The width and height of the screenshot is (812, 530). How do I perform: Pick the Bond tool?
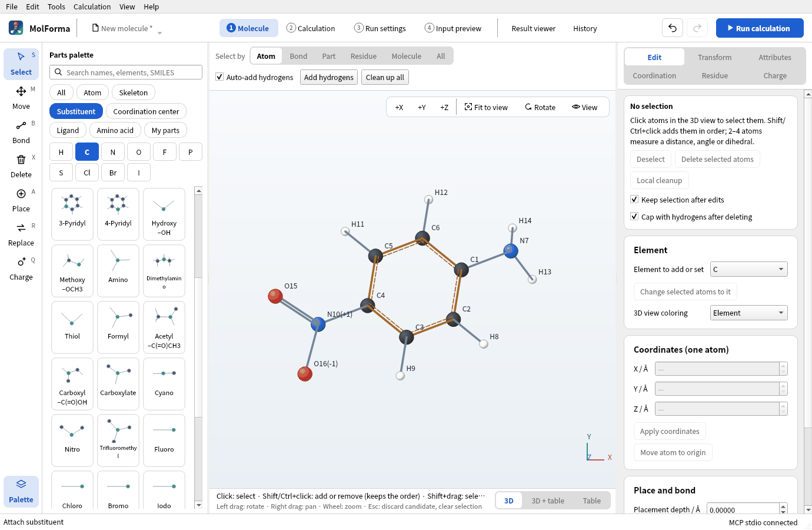[21, 132]
